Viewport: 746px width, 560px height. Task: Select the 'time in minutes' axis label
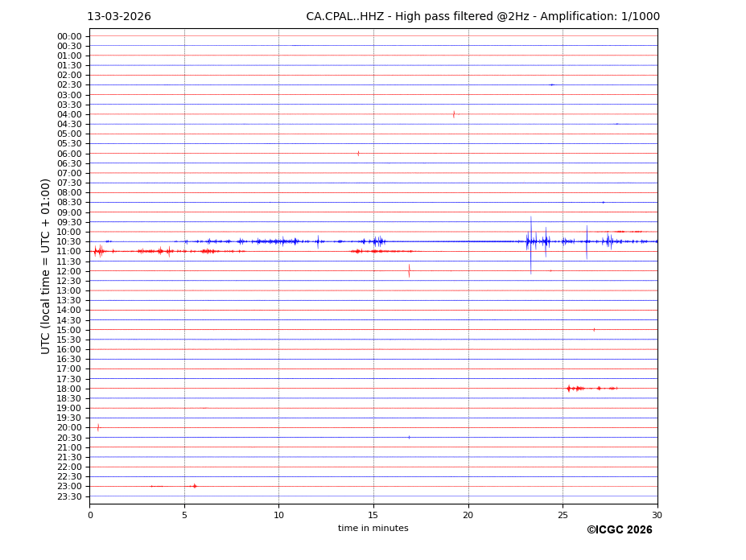[x=373, y=529]
